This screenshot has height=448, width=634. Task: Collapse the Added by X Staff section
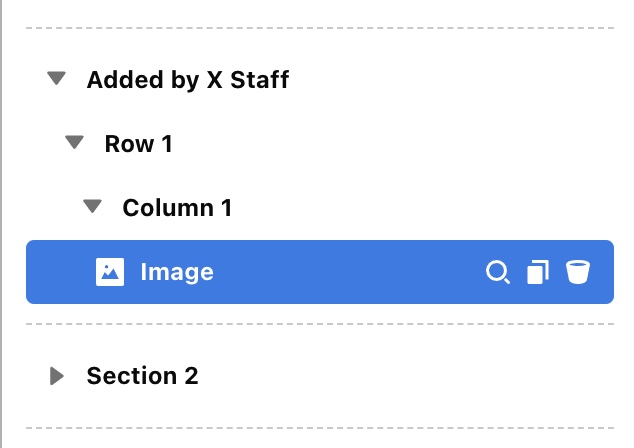(x=56, y=78)
